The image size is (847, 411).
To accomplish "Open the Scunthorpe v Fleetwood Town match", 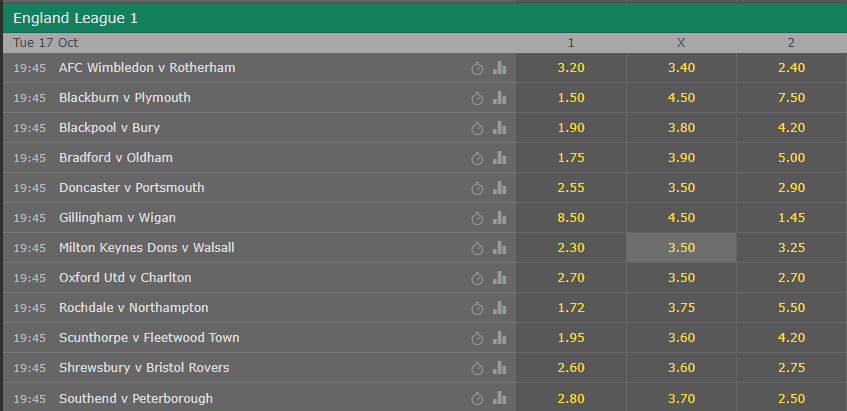I will pyautogui.click(x=149, y=338).
